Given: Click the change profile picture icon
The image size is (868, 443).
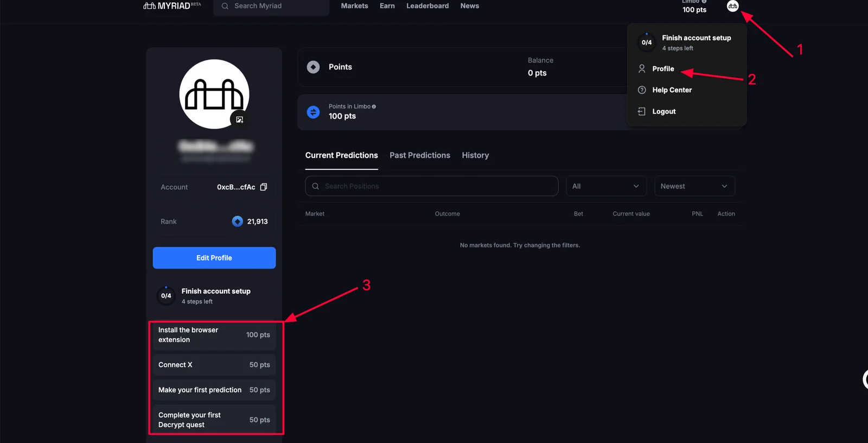Looking at the screenshot, I should coord(239,119).
